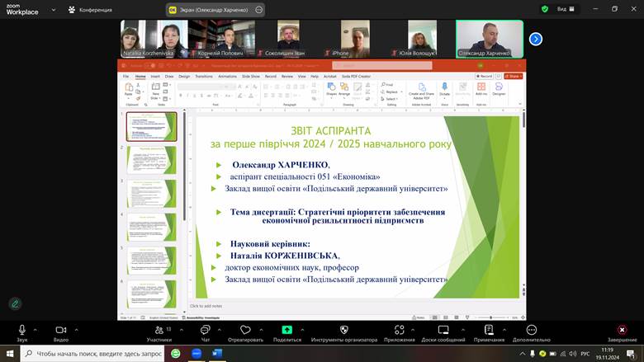Image resolution: width=644 pixels, height=362 pixels.
Task: Open the Участники participants panel
Action: (x=159, y=331)
